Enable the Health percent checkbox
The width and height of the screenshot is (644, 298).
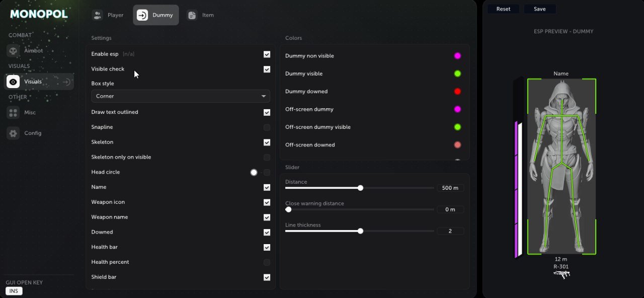267,262
